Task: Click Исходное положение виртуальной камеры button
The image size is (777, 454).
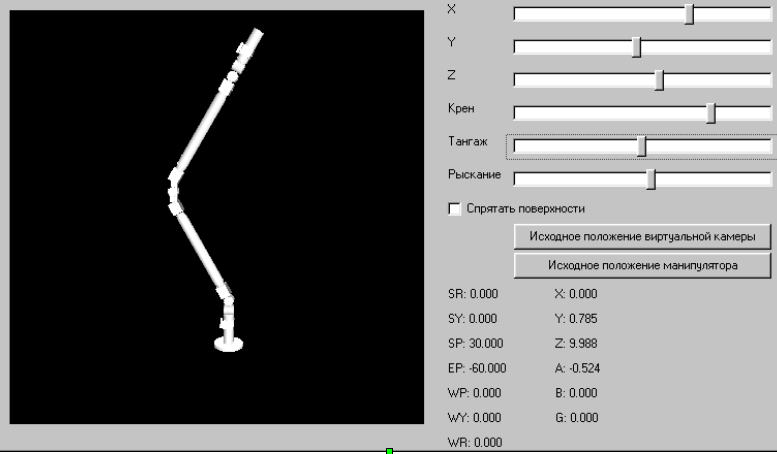Action: (642, 236)
